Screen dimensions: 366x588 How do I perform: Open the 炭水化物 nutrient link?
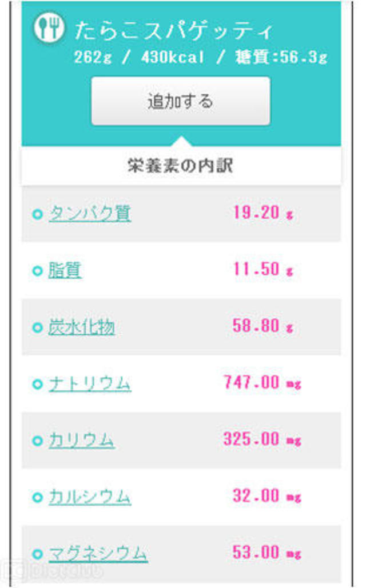click(x=81, y=327)
